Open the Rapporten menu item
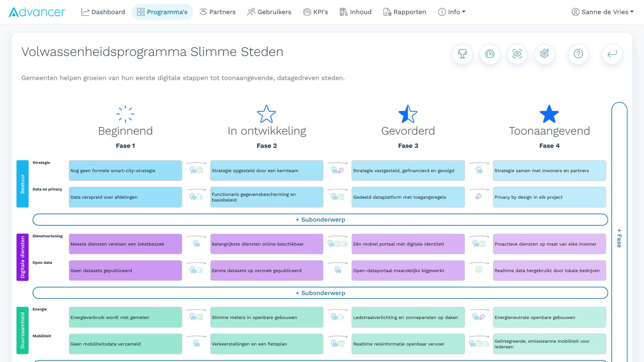Image resolution: width=644 pixels, height=362 pixels. 405,12
